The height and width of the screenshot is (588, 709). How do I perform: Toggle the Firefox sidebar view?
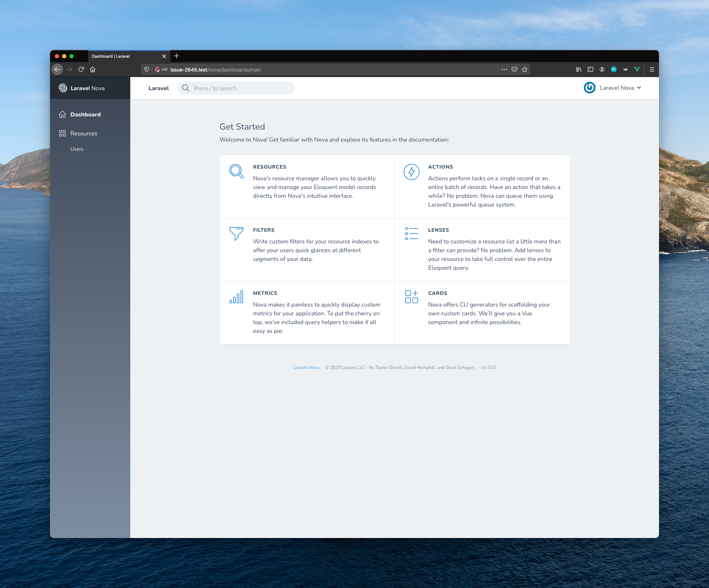(590, 69)
